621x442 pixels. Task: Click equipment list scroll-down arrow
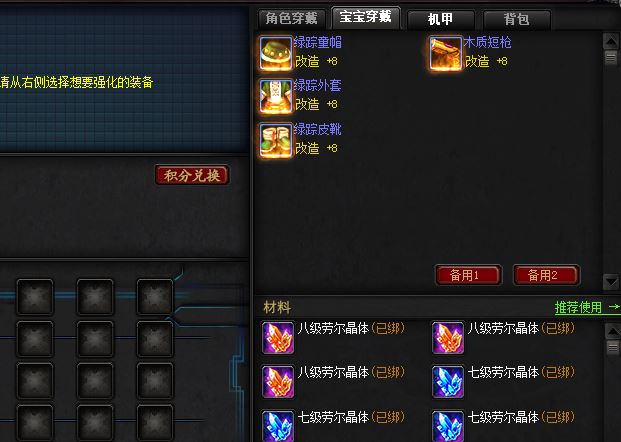pyautogui.click(x=611, y=282)
